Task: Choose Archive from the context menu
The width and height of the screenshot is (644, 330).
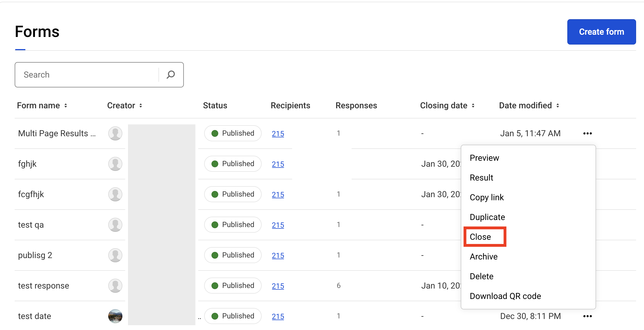Action: 483,256
